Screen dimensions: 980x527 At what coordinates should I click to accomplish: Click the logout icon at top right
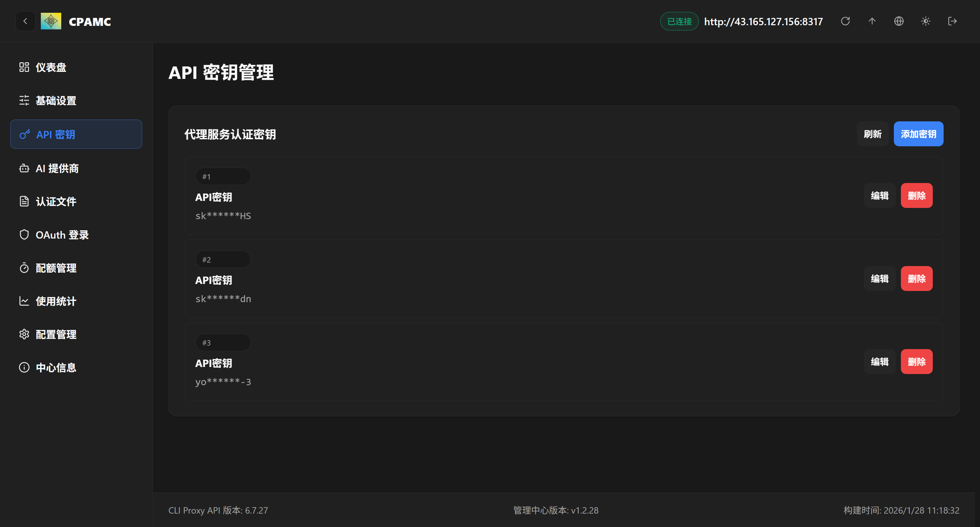click(x=952, y=21)
